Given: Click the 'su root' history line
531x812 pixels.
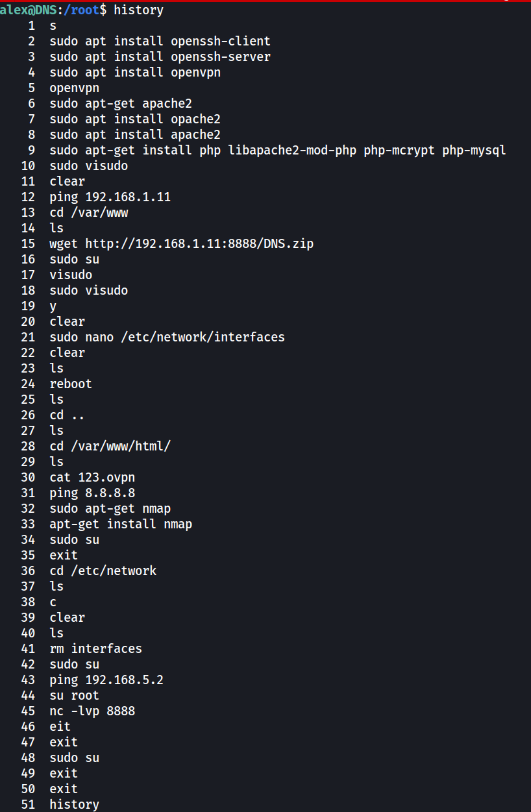Looking at the screenshot, I should [x=74, y=695].
